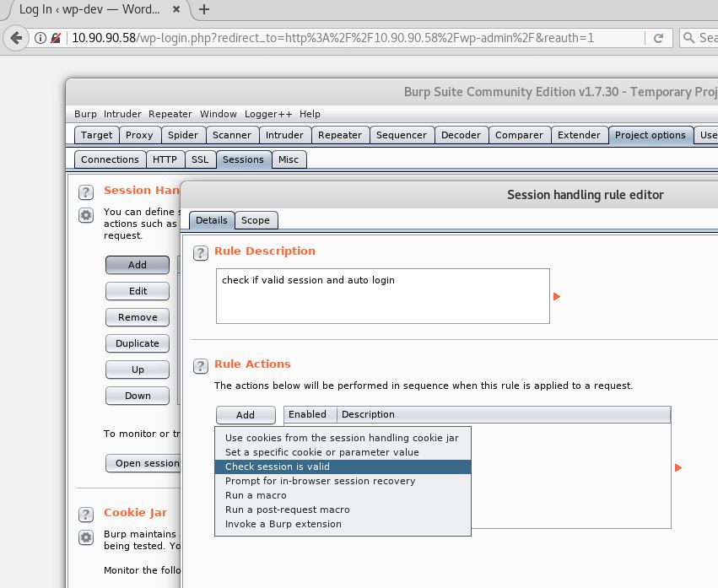Open the Help menu
The width and height of the screenshot is (718, 588).
(x=310, y=114)
